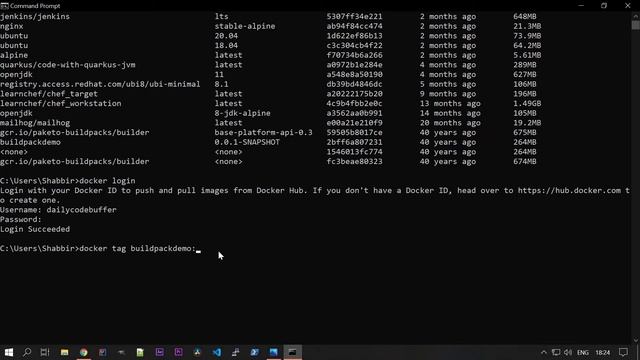Screen dimensions: 640x360
Task: Open the Action Center notifications icon
Action: point(623,352)
